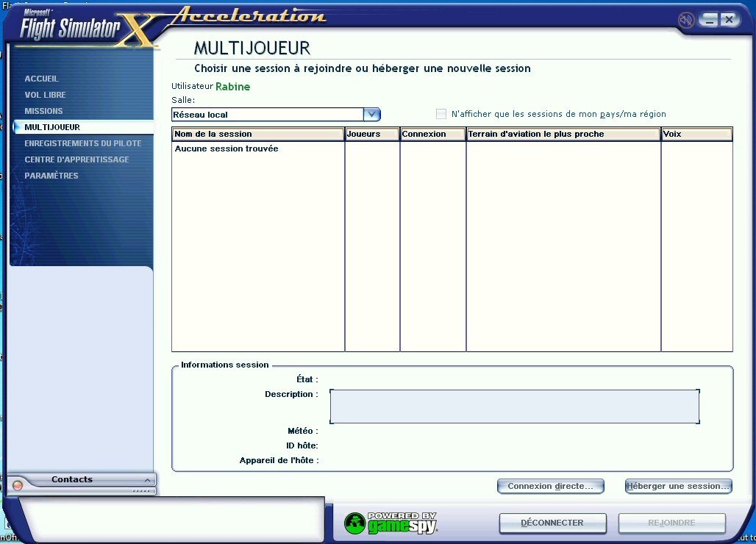The image size is (756, 544).
Task: Go to ACCUEIL in the sidebar
Action: [41, 79]
